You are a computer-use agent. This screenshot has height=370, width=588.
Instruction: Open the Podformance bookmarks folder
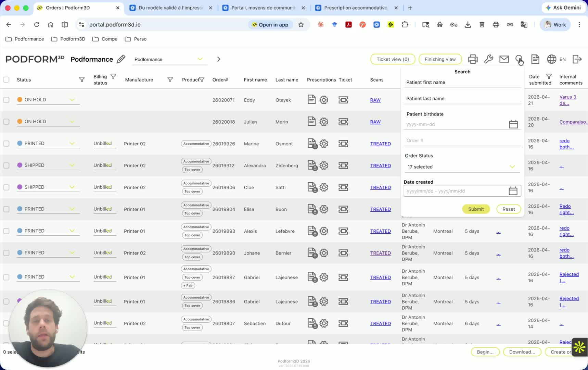pyautogui.click(x=25, y=39)
